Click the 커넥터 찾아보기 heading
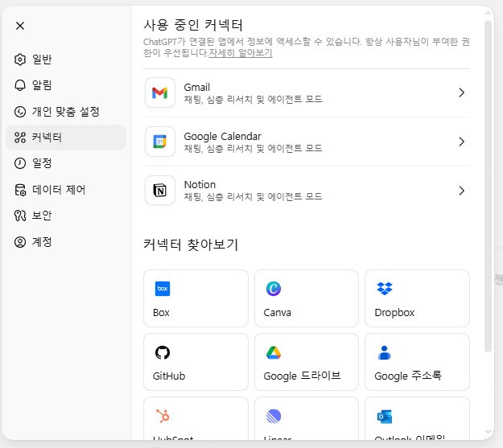 pyautogui.click(x=191, y=245)
